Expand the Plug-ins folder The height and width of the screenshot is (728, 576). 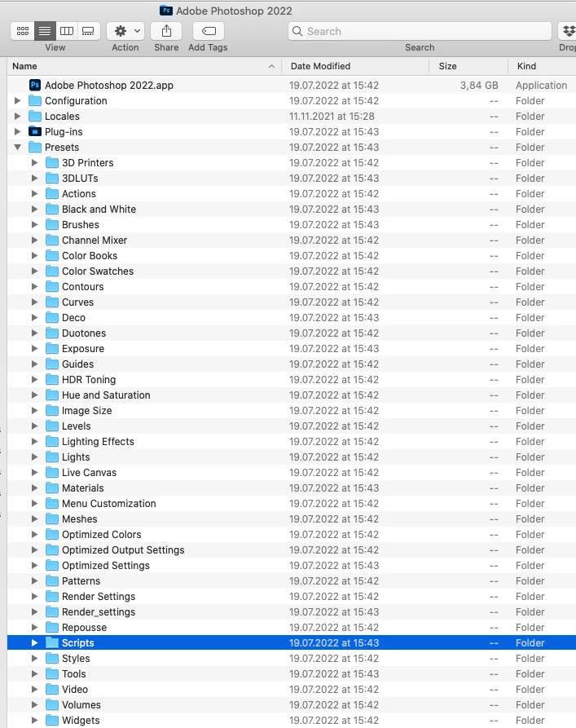pos(18,132)
